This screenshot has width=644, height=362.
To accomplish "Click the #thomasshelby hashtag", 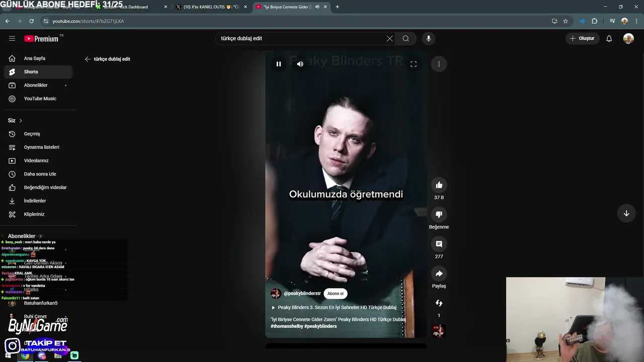I will [286, 326].
